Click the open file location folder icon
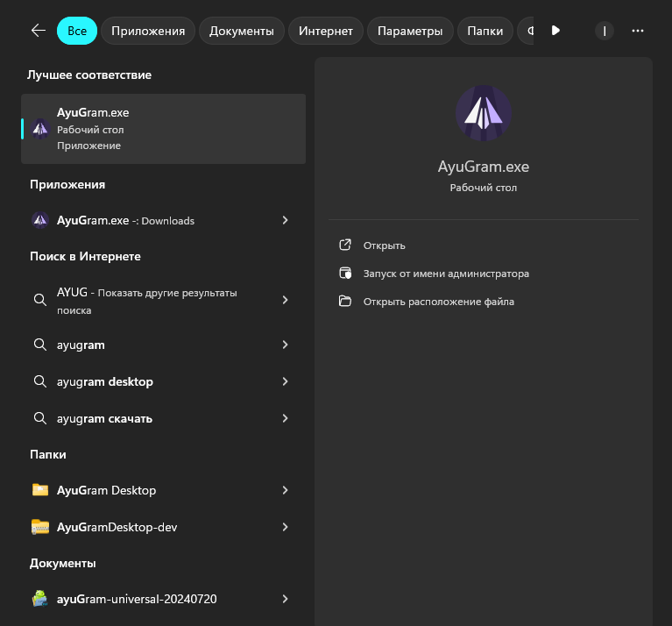Viewport: 672px width, 626px height. tap(345, 301)
